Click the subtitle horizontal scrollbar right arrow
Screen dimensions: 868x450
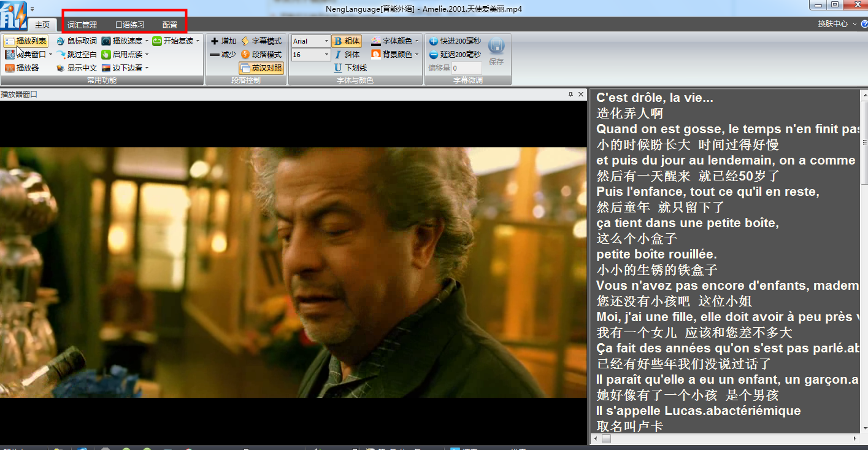click(855, 439)
